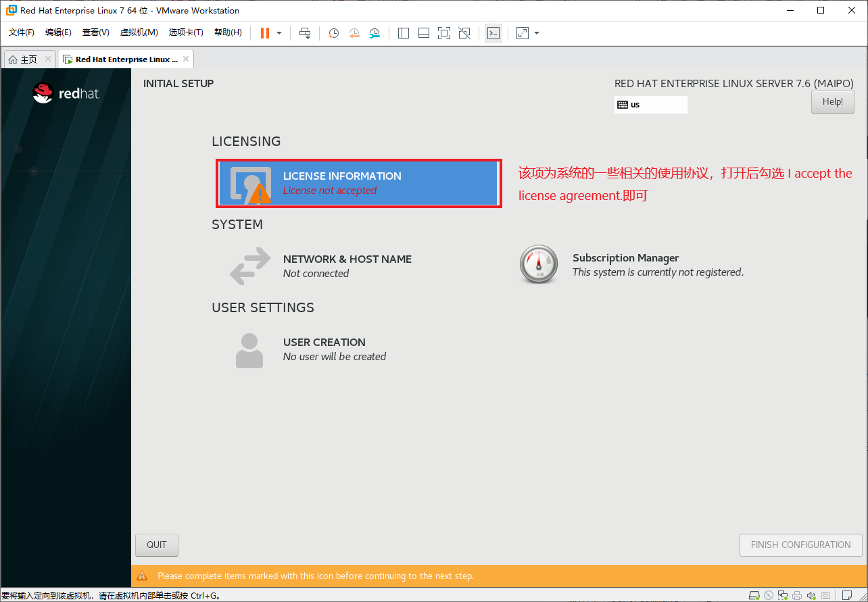Image resolution: width=868 pixels, height=602 pixels.
Task: Open the 帮助(H) menu
Action: point(228,32)
